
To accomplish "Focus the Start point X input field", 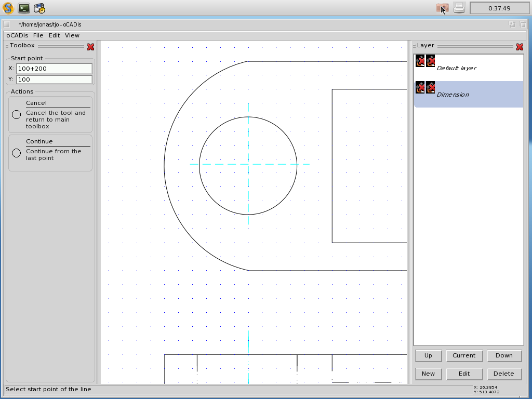I will 54,69.
